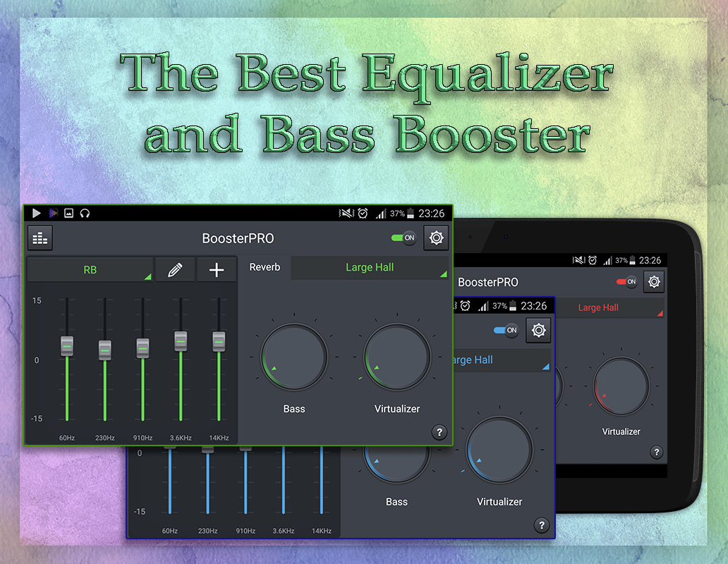Open blue Large Hall reverb dropdown
The image size is (728, 564).
pos(502,360)
